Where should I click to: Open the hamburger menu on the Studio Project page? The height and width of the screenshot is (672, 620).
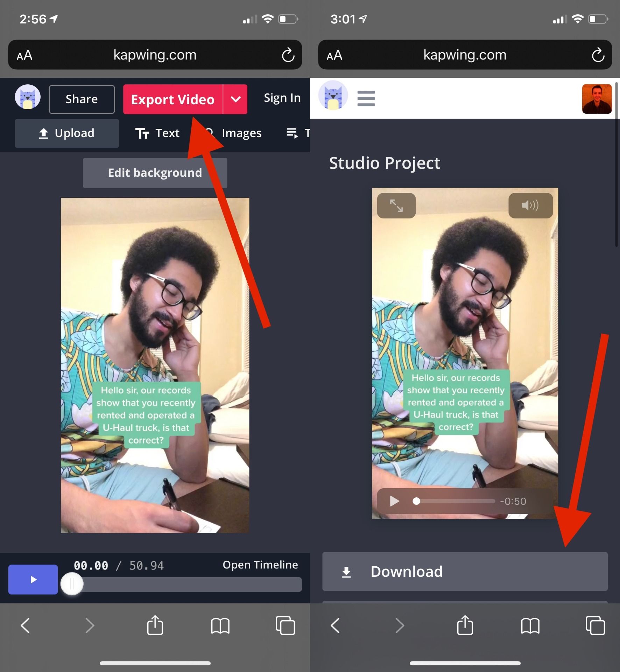366,98
